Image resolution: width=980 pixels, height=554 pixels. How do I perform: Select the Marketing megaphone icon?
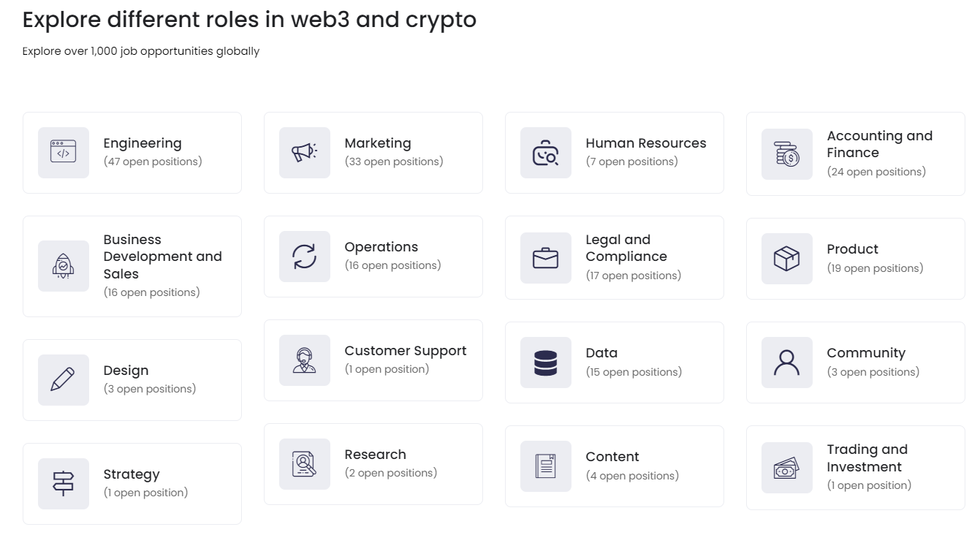[x=304, y=152]
